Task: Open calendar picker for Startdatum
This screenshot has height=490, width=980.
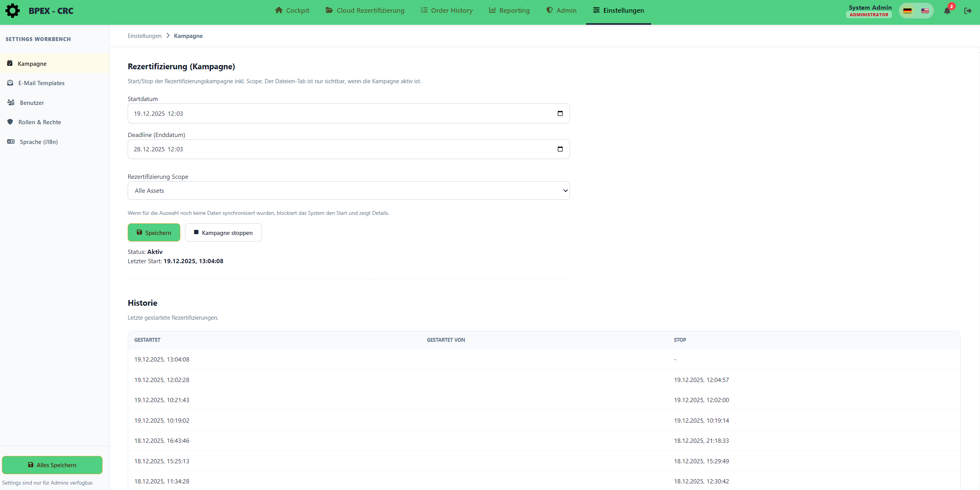Action: pos(560,113)
